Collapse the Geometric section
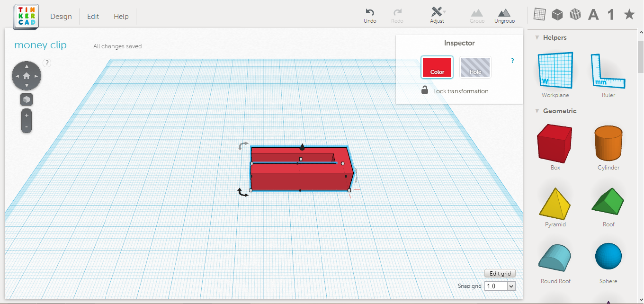The height and width of the screenshot is (304, 644). 537,111
